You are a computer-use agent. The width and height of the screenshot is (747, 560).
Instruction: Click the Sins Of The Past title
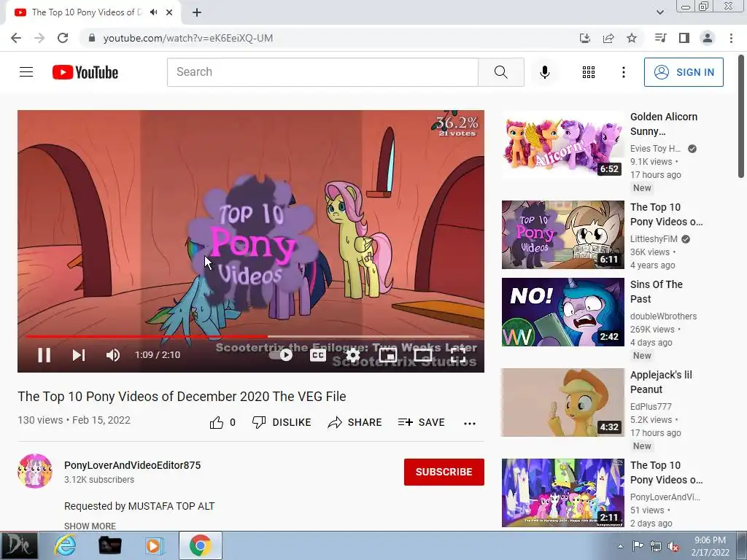(x=656, y=292)
